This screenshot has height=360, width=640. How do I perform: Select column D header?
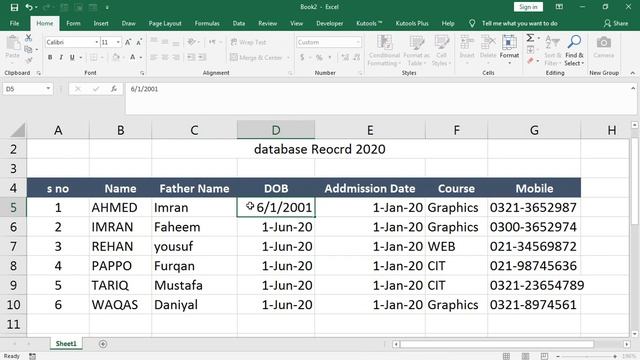276,130
